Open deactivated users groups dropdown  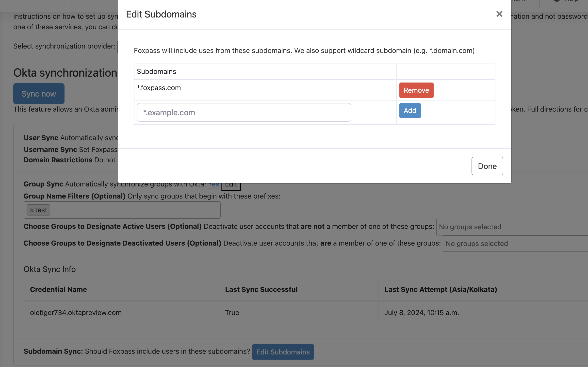pos(515,244)
